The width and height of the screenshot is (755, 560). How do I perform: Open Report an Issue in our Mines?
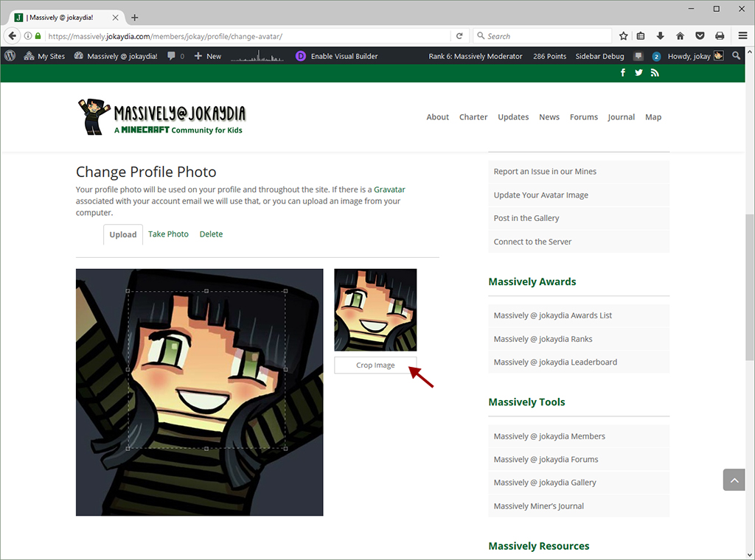pyautogui.click(x=579, y=171)
